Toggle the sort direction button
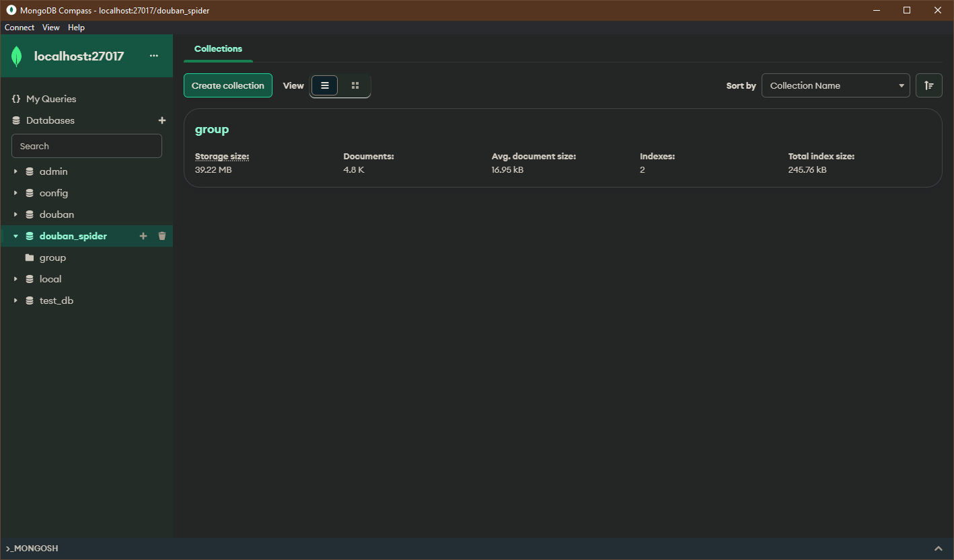Image resolution: width=954 pixels, height=560 pixels. [x=929, y=85]
